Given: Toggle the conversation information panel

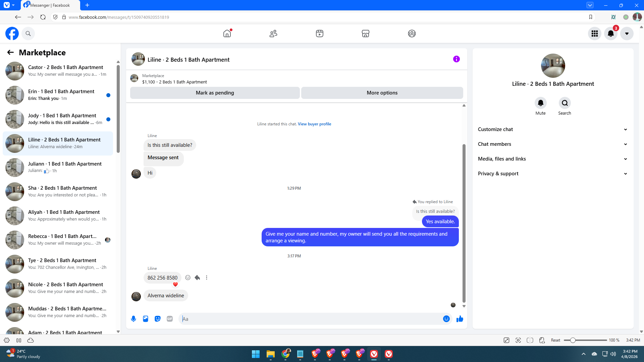Looking at the screenshot, I should (x=456, y=59).
